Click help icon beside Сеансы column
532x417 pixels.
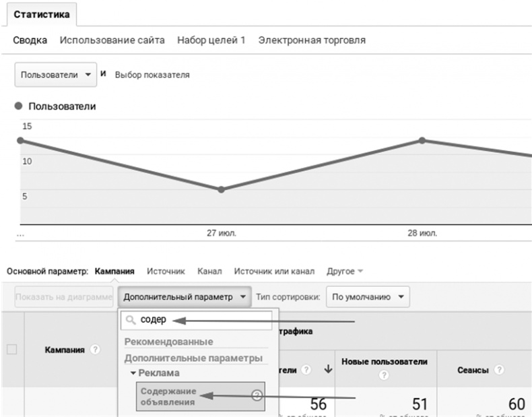[498, 370]
